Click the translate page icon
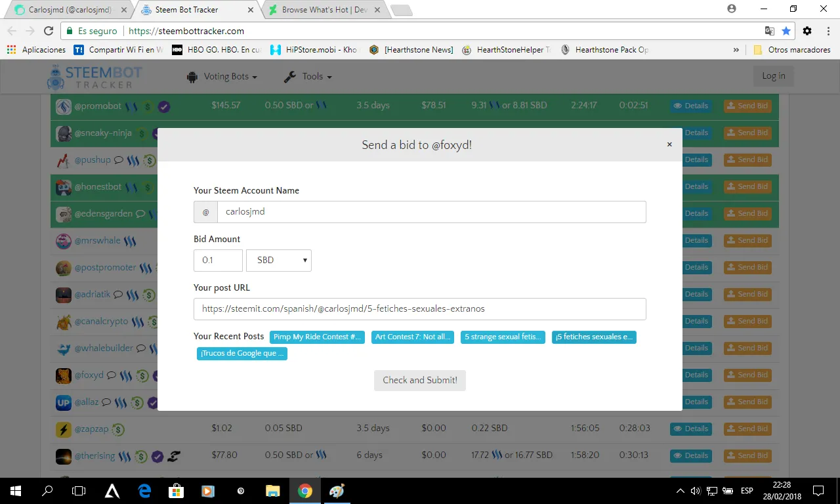The image size is (840, 504). click(770, 31)
